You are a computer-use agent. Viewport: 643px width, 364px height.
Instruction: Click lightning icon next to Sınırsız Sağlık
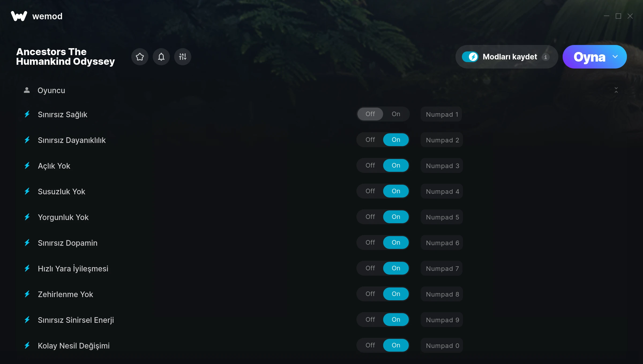27,114
